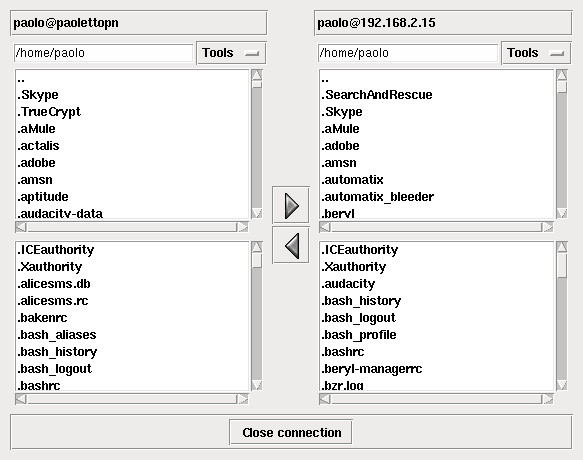
Task: Click the left arrow download button
Action: coord(291,245)
